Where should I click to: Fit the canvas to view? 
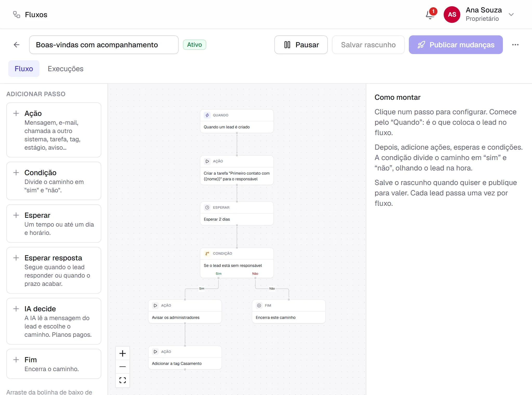coord(123,380)
